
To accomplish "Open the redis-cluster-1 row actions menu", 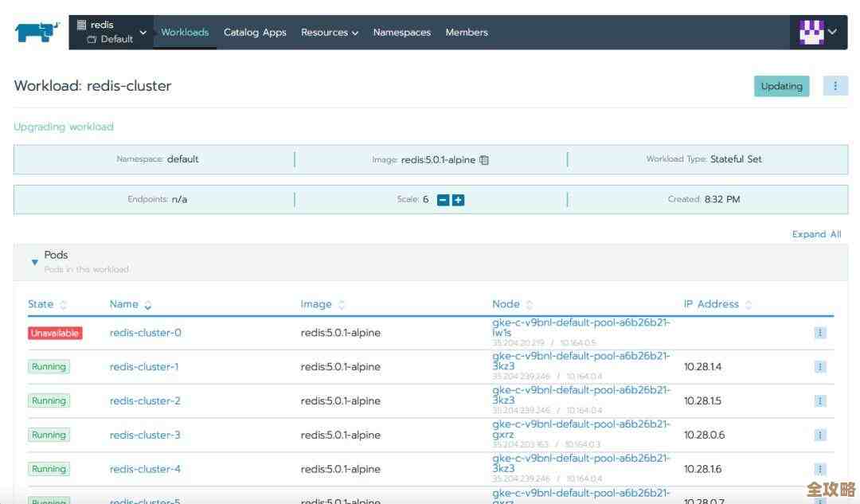I will click(820, 367).
